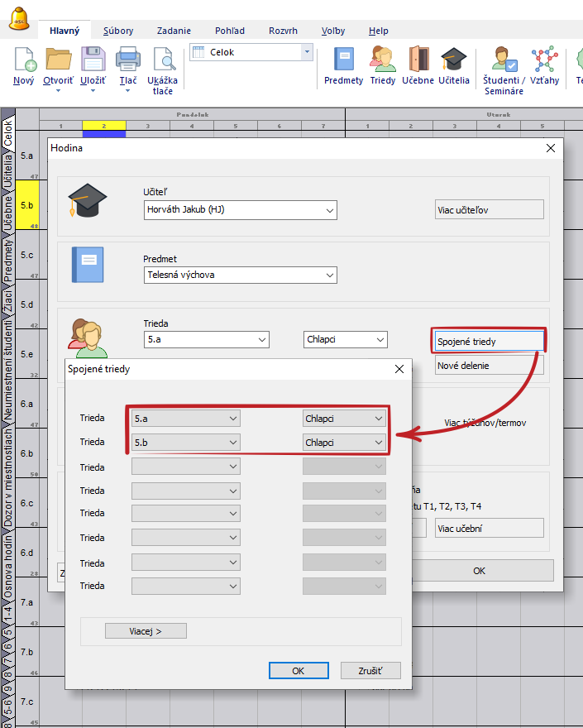
Task: Click the aSc bell application icon
Action: (20, 18)
